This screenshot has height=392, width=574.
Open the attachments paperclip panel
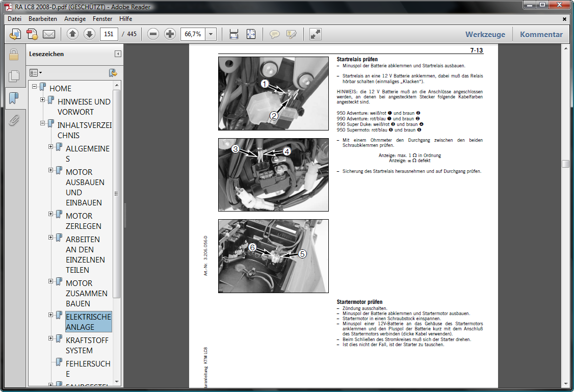click(x=14, y=120)
